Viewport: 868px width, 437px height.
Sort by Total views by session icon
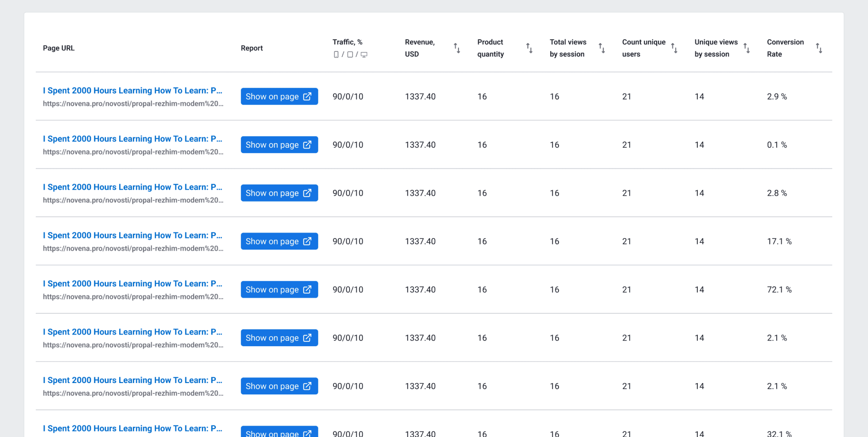[602, 48]
